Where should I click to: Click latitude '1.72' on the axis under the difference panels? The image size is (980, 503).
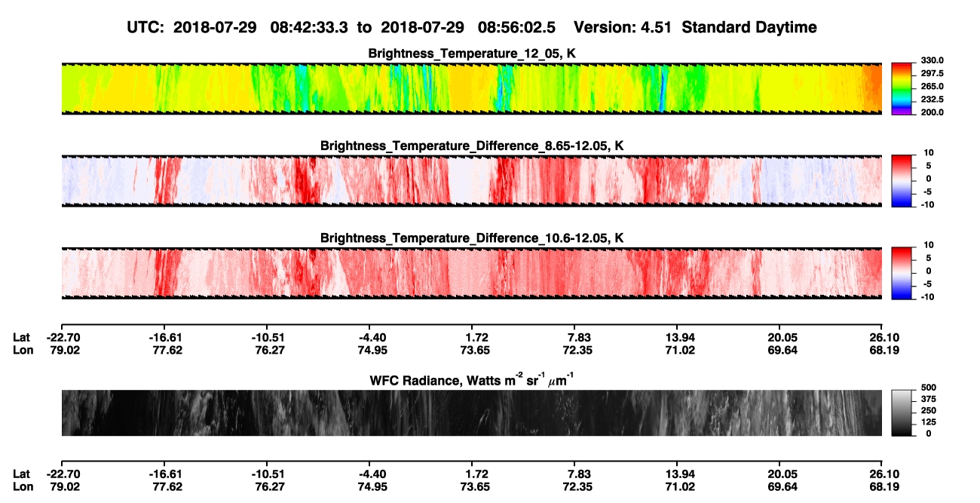click(472, 337)
